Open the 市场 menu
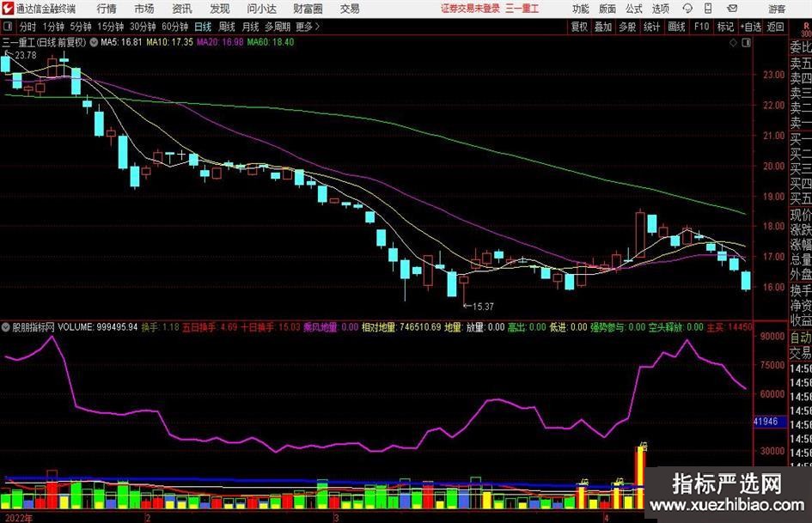The height and width of the screenshot is (523, 812). (144, 9)
